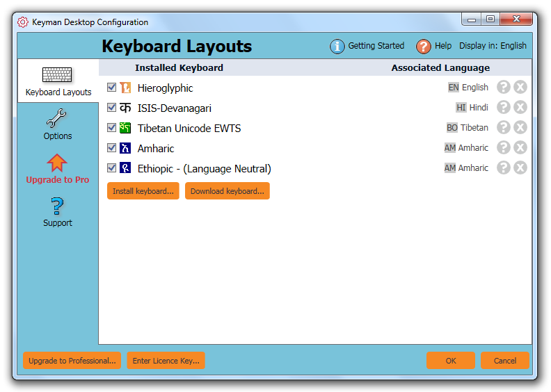Open the Display in: English language selector
This screenshot has width=551, height=392.
coord(493,46)
